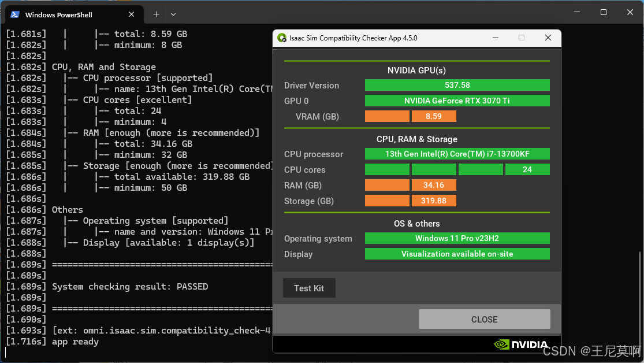This screenshot has height=363, width=644.
Task: Click the Visualization available on-site bar
Action: pos(457,254)
